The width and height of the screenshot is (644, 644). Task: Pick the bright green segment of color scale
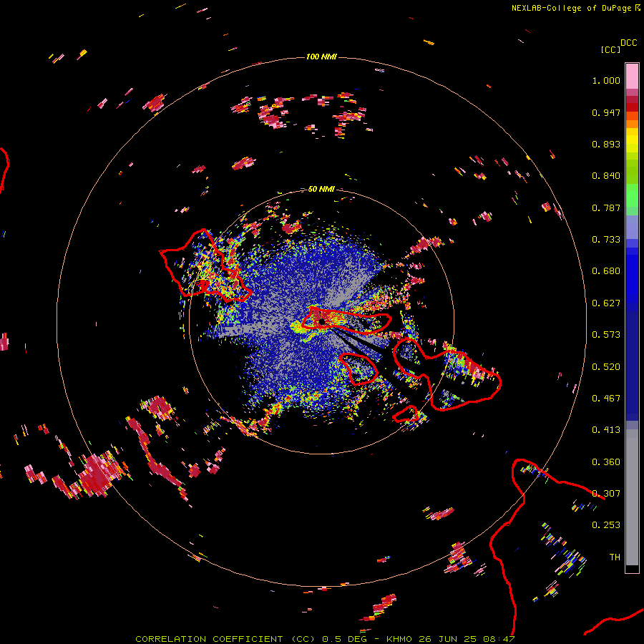(x=632, y=195)
